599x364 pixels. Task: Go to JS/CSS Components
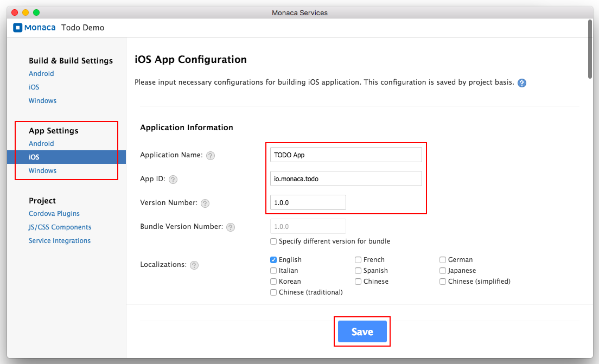point(60,227)
